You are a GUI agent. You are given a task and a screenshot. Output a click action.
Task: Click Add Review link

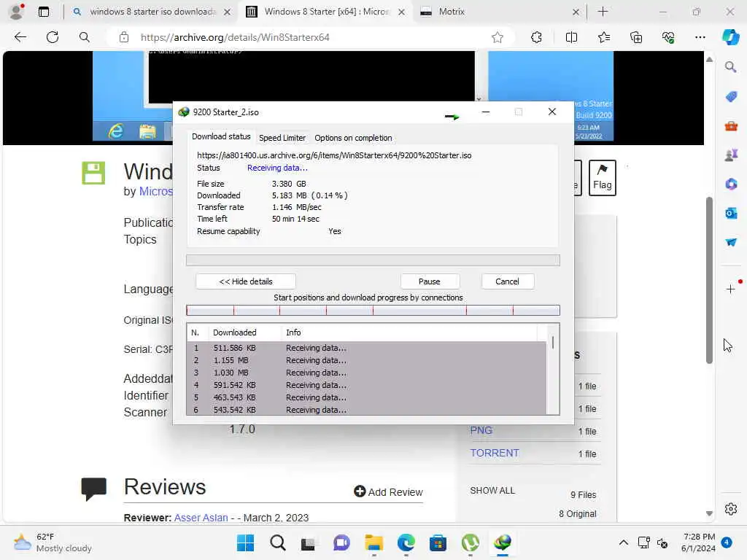pos(388,492)
